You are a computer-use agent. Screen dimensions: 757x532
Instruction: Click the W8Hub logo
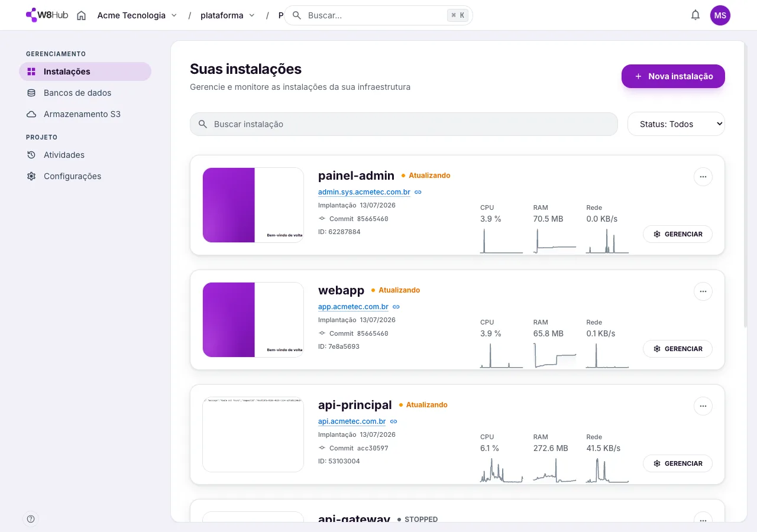pos(47,15)
